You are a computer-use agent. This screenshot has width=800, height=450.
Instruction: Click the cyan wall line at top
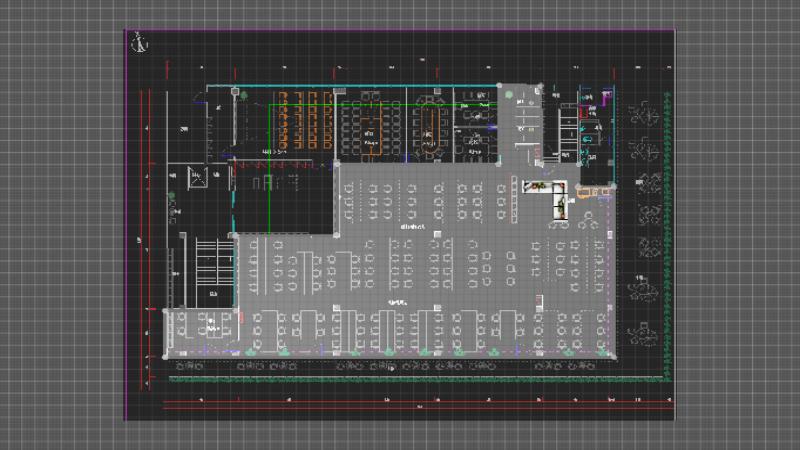pos(370,87)
